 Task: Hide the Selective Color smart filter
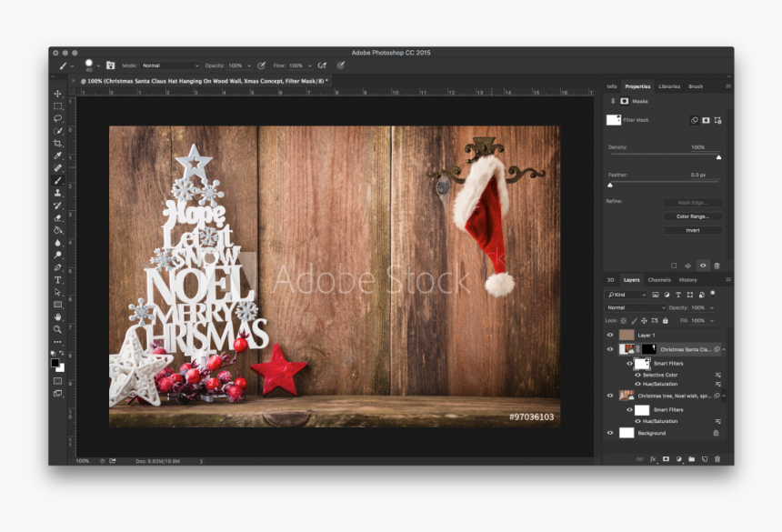[637, 375]
